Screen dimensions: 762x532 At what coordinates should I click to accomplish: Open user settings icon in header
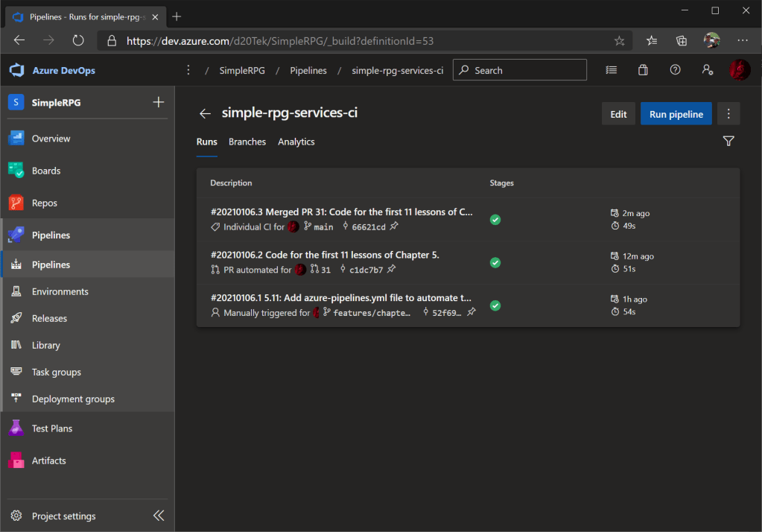pos(707,70)
